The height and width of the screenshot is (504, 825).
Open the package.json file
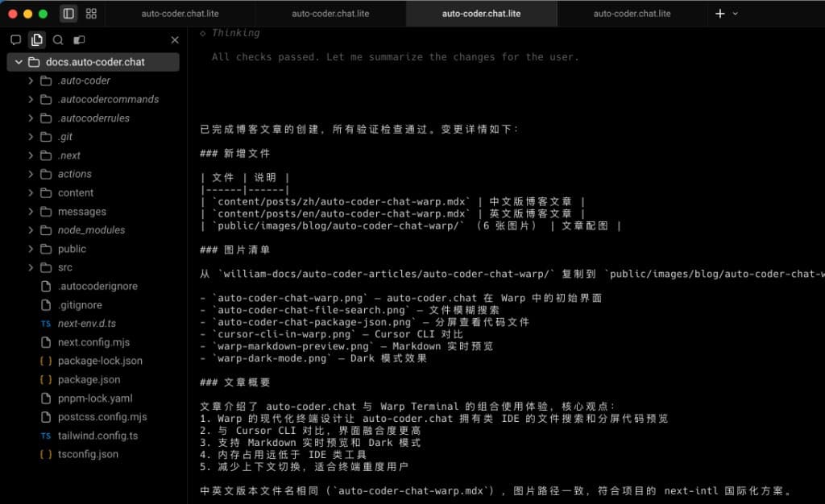click(x=89, y=380)
